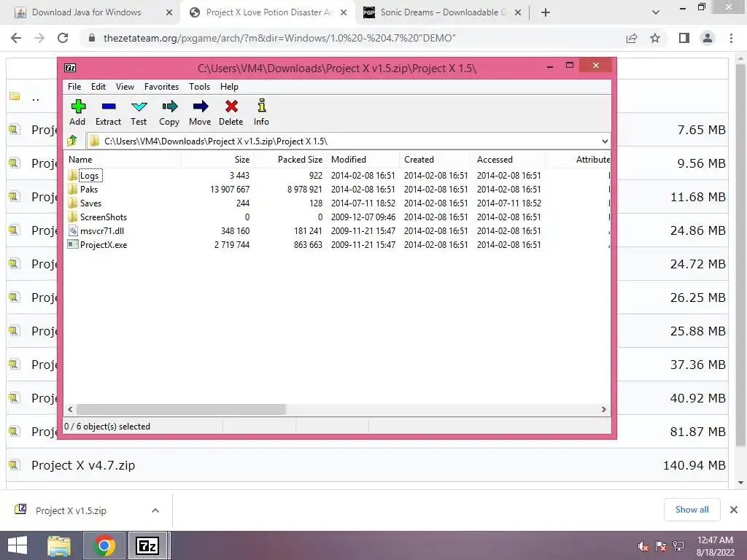This screenshot has width=747, height=560.
Task: Reload the current Chrome page
Action: point(63,38)
